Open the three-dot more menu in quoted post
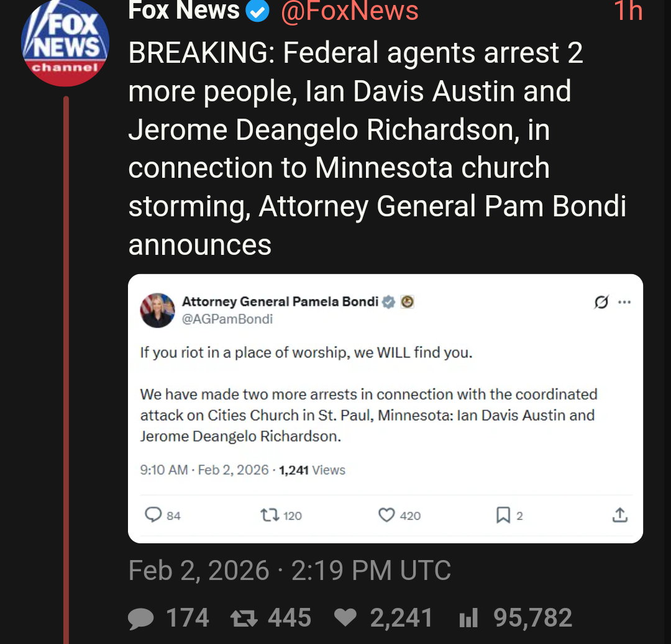Screen dimensions: 671x644 (x=624, y=302)
